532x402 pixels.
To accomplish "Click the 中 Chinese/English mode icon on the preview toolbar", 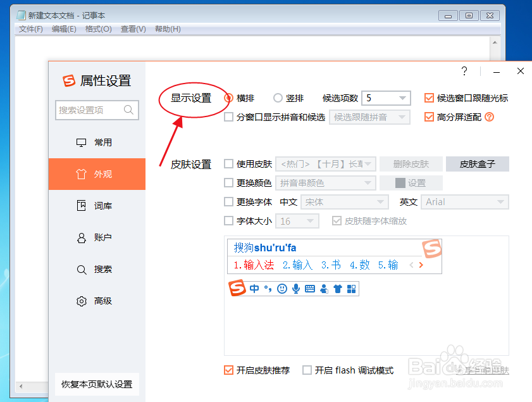I will [254, 289].
